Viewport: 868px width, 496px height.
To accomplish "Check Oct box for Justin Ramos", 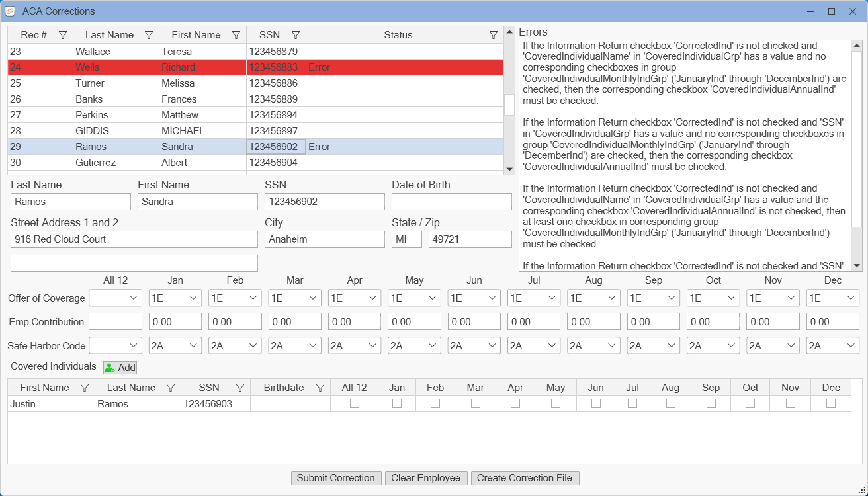I will (x=750, y=403).
